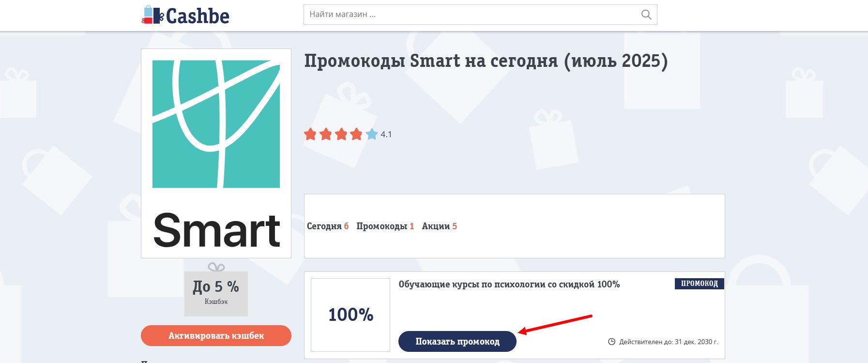Click the 'До 5 % Кэшбэк' badge

click(x=216, y=294)
